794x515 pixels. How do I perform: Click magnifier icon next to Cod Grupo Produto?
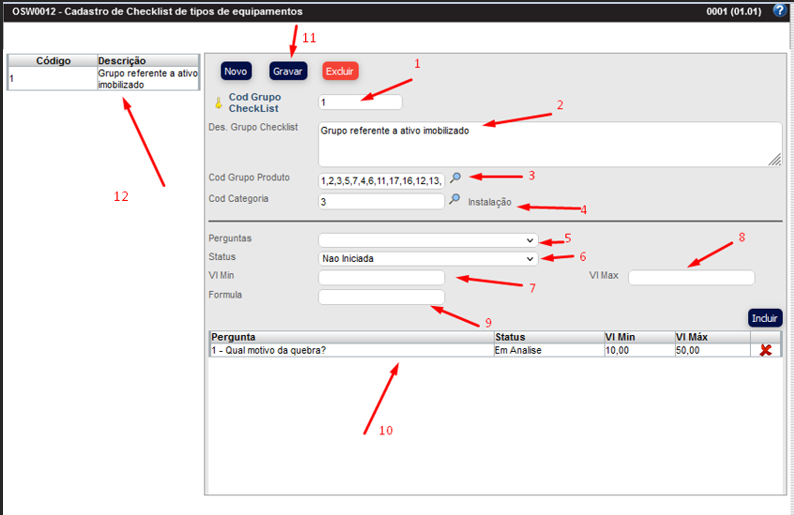click(455, 178)
